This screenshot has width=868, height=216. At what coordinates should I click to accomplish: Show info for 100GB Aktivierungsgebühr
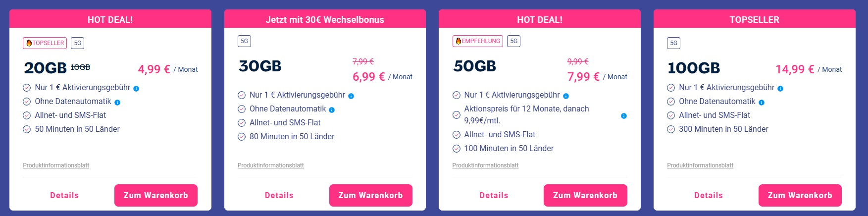[x=780, y=89]
